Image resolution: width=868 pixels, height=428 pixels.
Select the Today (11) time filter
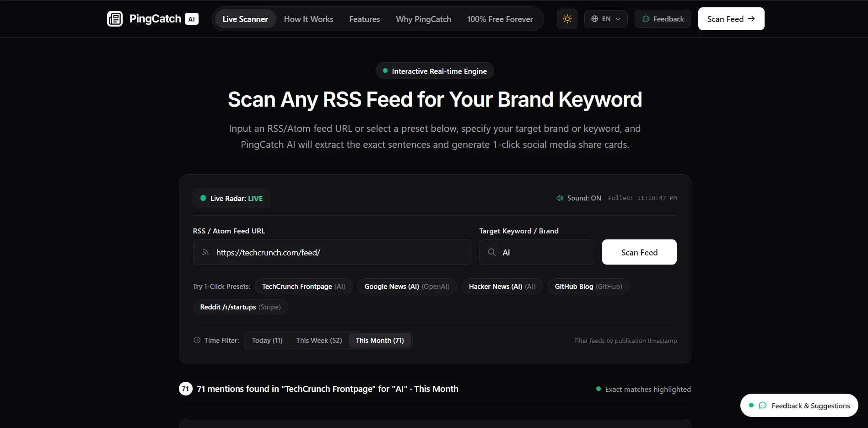click(x=267, y=340)
